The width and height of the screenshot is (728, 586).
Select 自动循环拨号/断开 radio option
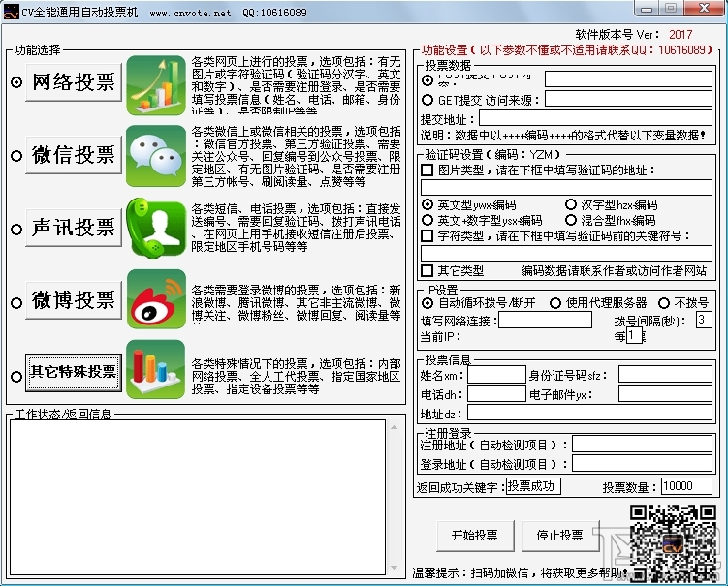tap(427, 303)
